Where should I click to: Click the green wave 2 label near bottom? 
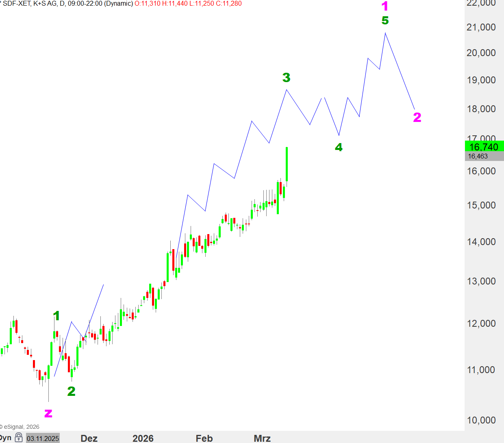coord(71,391)
